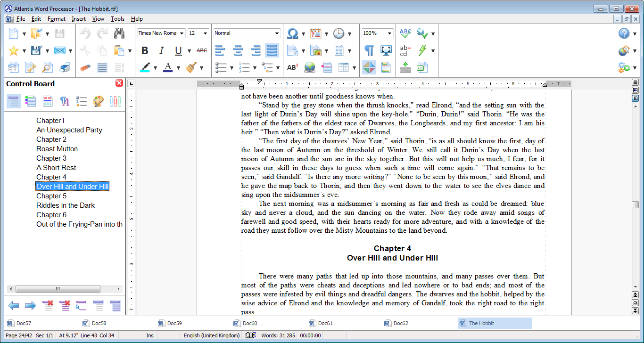Screen dimensions: 644x343
Task: Click the Options gears icon
Action: point(624,67)
